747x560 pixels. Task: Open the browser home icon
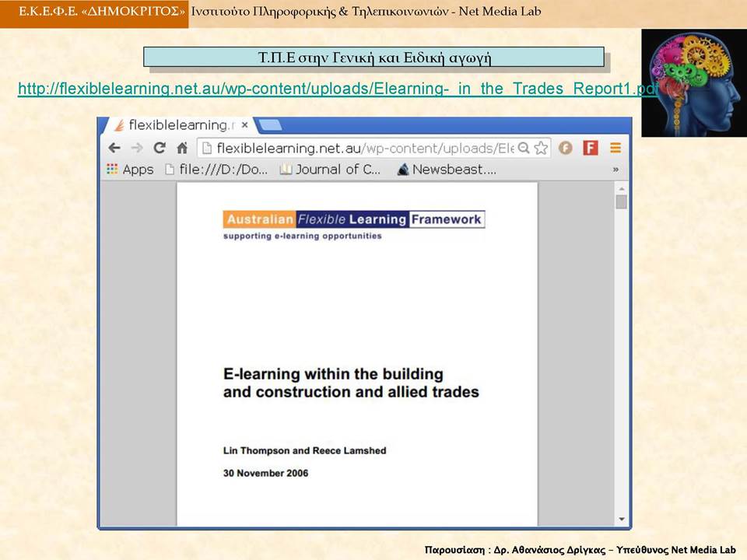182,148
